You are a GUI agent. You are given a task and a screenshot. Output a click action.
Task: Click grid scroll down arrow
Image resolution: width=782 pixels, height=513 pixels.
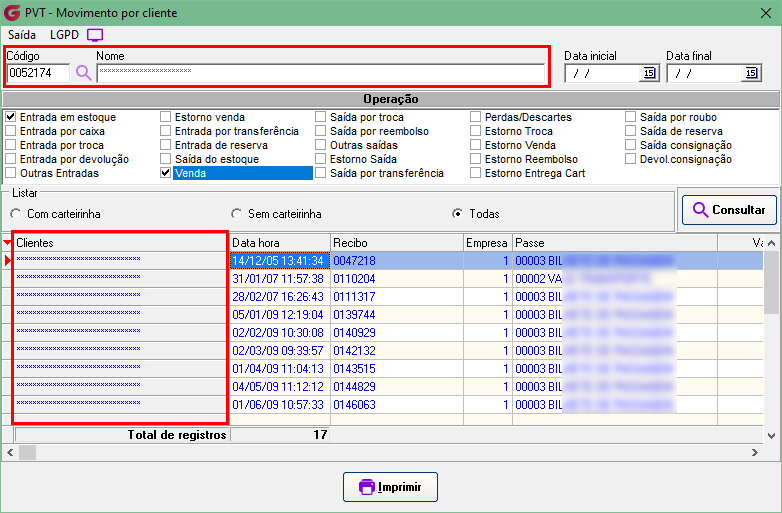pos(772,436)
